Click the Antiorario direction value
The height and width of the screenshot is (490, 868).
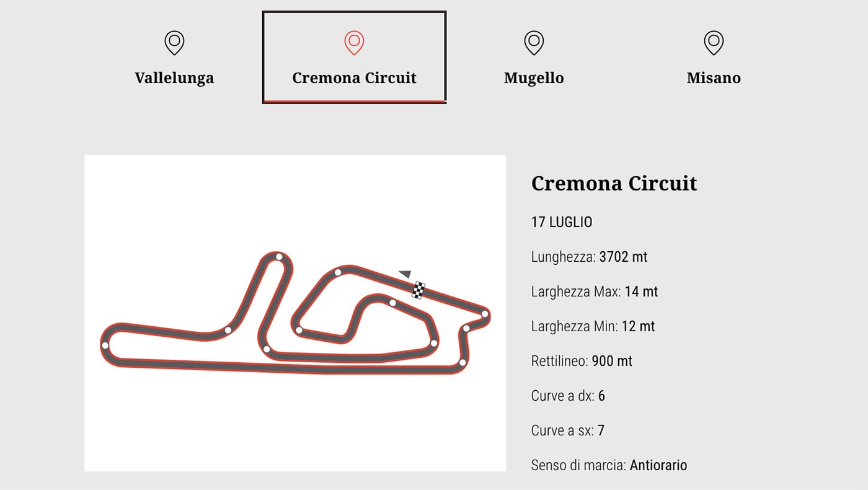click(658, 465)
